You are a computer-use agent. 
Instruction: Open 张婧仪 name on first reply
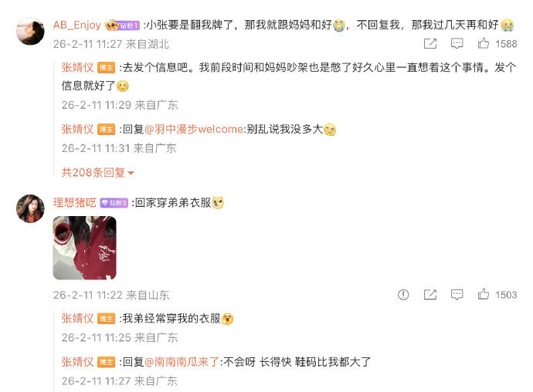(x=77, y=67)
